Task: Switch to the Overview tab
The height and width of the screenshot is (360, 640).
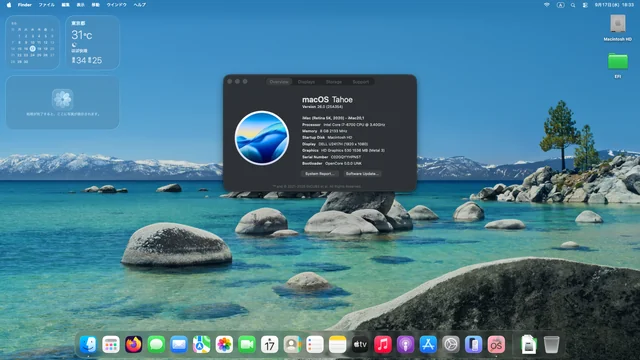Action: tap(279, 82)
